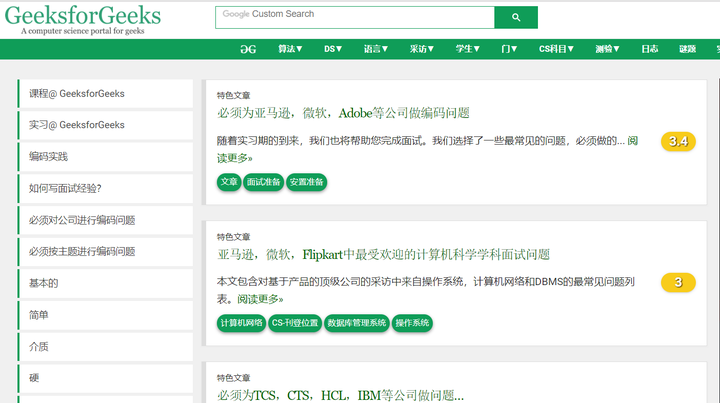Expand the DS dropdown menu

click(x=333, y=49)
